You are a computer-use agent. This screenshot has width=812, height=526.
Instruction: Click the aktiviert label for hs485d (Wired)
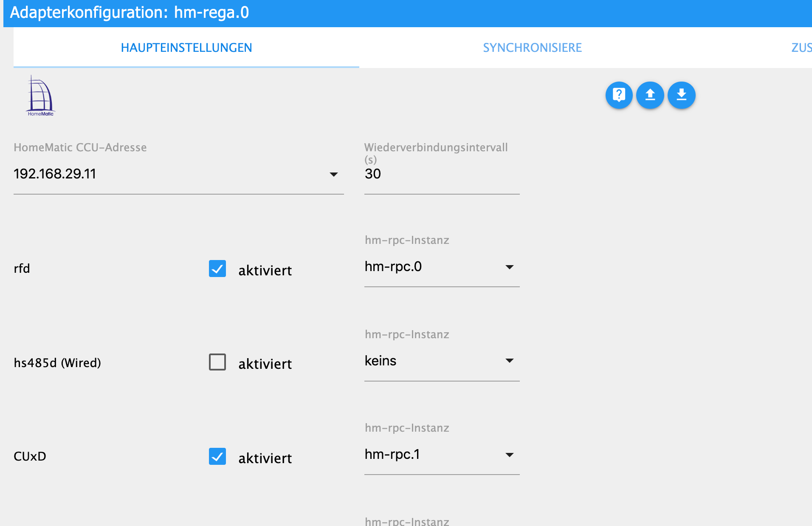point(265,364)
